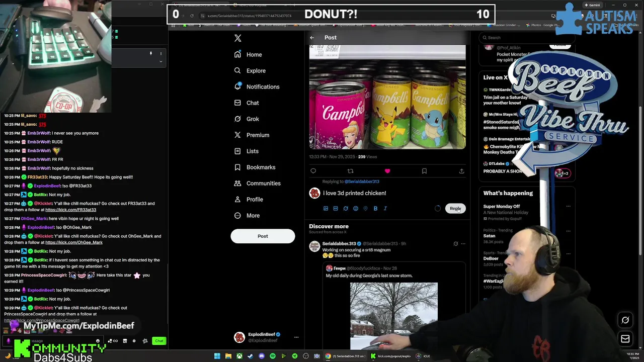Click the white Post button
Viewport: 644px width, 362px height.
tap(263, 236)
